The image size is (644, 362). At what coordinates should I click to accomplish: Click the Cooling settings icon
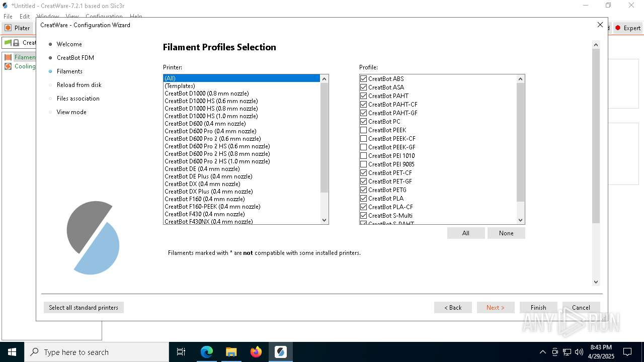tap(8, 66)
